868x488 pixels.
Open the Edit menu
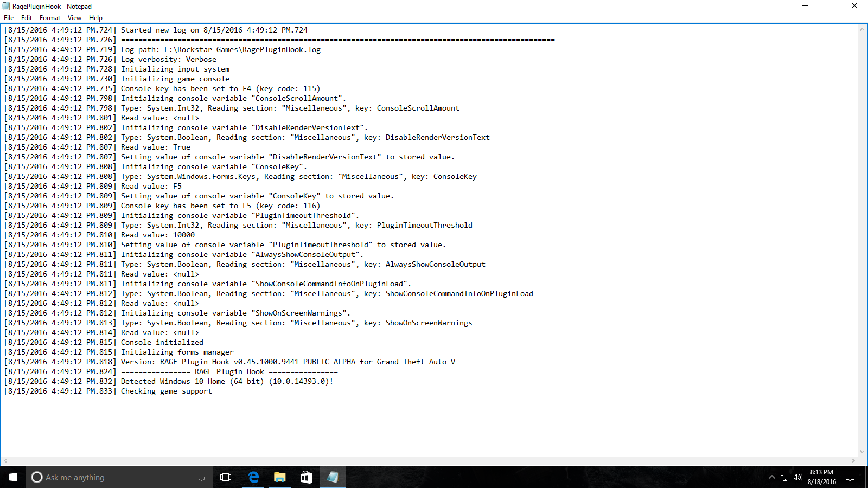[27, 18]
